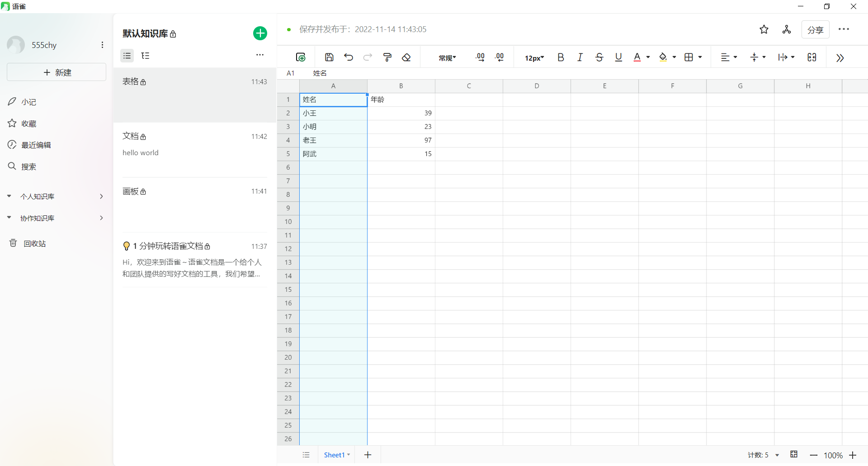Open the 文档 hello world document
Viewport: 868px width, 466px height.
click(x=195, y=150)
